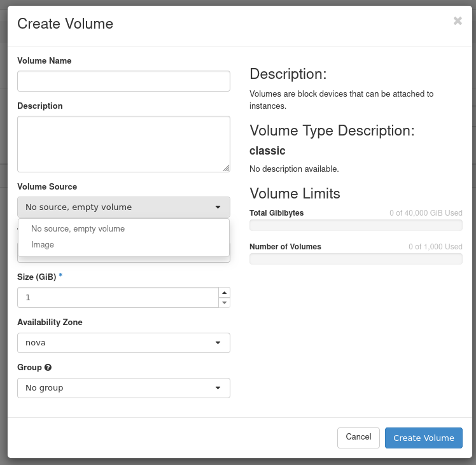Click the Total Gibibytes usage bar
This screenshot has height=465, width=476.
click(356, 225)
